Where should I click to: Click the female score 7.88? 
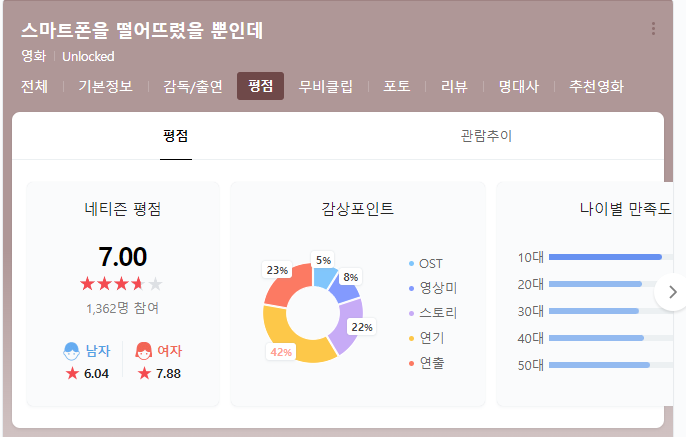coord(168,374)
